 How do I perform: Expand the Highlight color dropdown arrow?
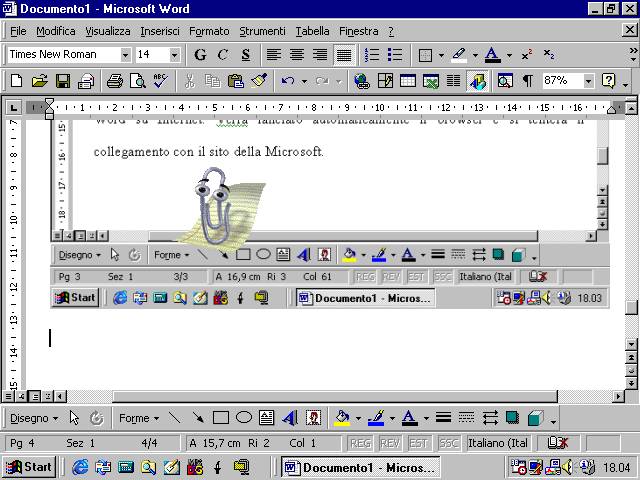475,55
